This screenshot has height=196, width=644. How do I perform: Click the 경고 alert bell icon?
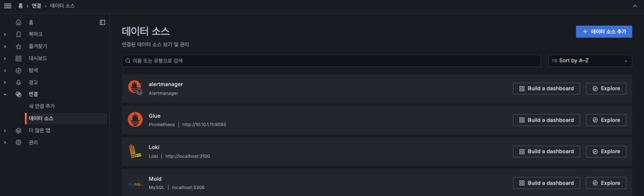click(x=18, y=83)
